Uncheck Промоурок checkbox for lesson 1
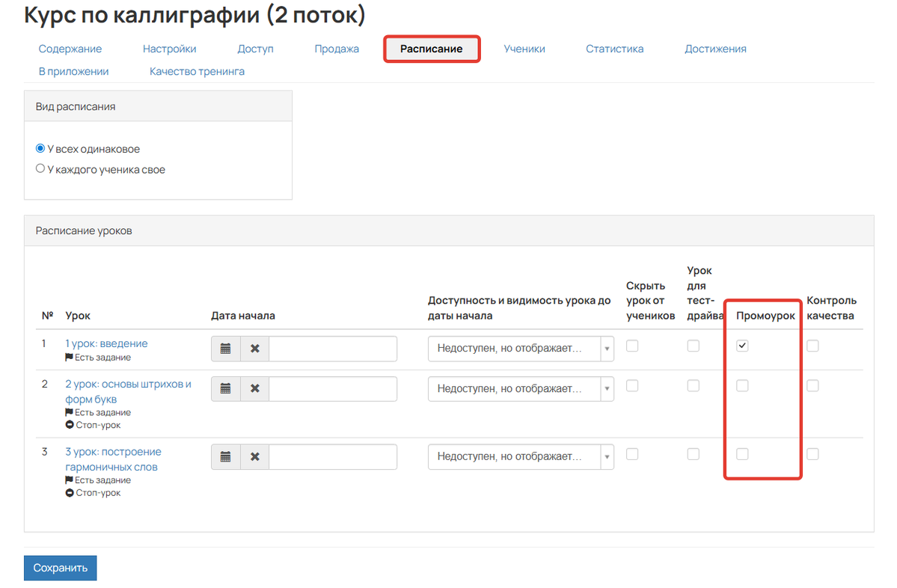This screenshot has height=588, width=897. [x=742, y=346]
